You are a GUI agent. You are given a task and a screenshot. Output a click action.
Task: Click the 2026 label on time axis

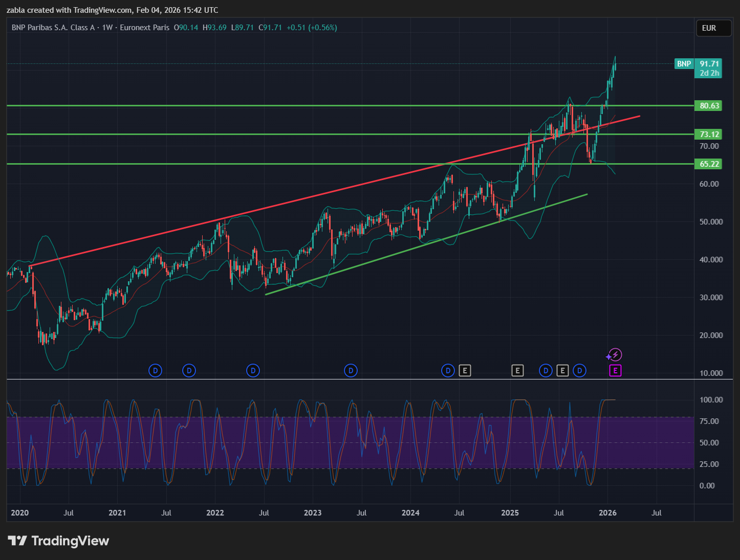607,513
